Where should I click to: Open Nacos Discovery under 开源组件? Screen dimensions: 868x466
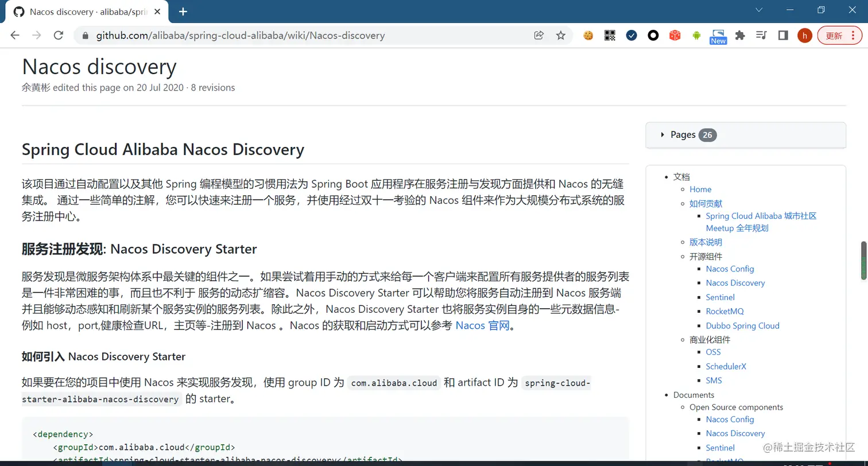click(735, 283)
